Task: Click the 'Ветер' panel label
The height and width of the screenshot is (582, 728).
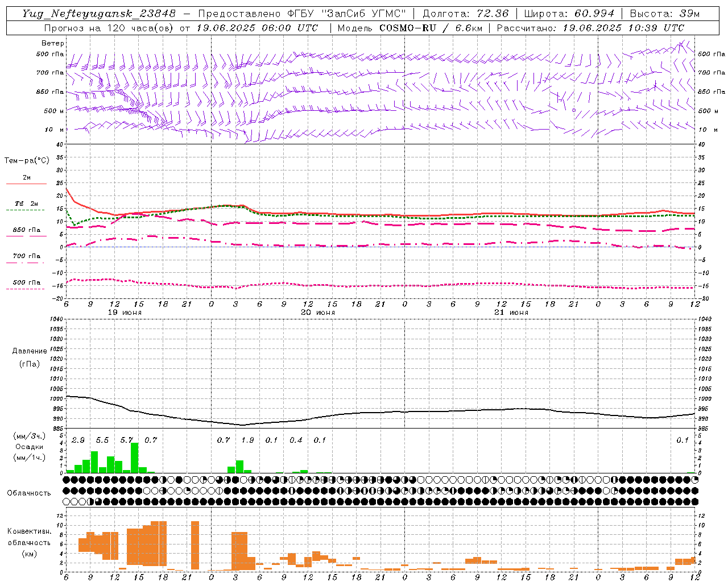Action: (x=53, y=43)
